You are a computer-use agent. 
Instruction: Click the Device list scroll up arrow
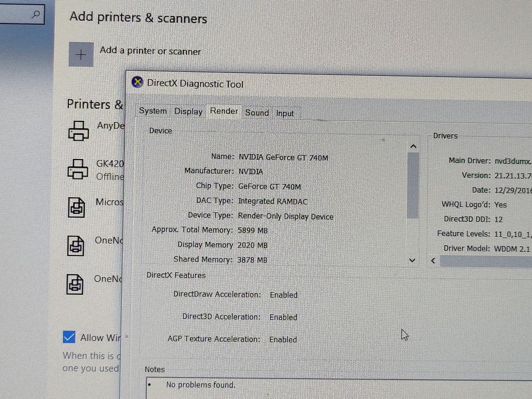(x=413, y=146)
